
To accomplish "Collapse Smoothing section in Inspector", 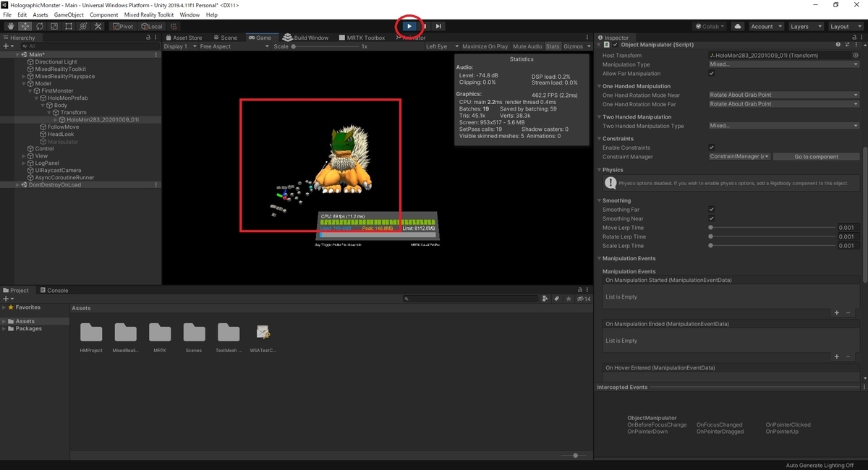I will click(x=599, y=200).
